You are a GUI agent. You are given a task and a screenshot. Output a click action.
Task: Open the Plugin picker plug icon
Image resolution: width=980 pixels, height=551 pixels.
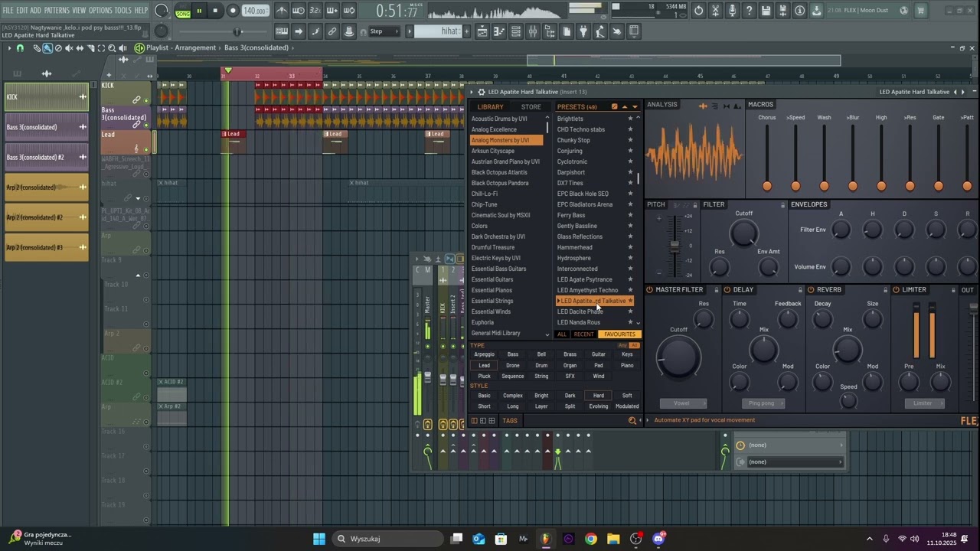pos(583,31)
